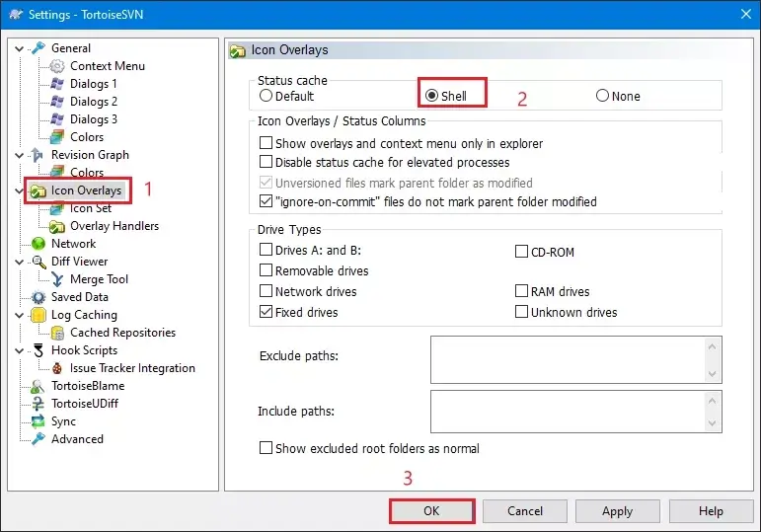The image size is (761, 532).
Task: Click the Network globe icon
Action: pos(38,244)
